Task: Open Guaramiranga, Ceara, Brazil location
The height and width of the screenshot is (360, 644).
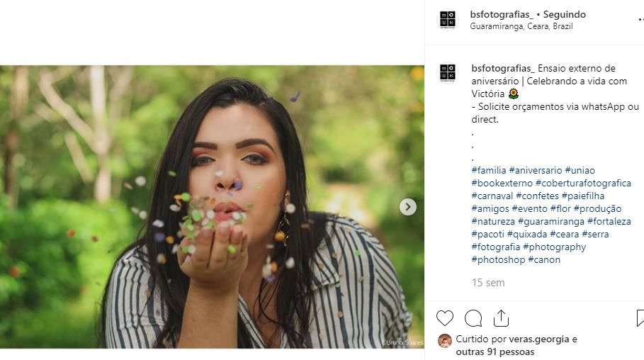Action: click(521, 26)
